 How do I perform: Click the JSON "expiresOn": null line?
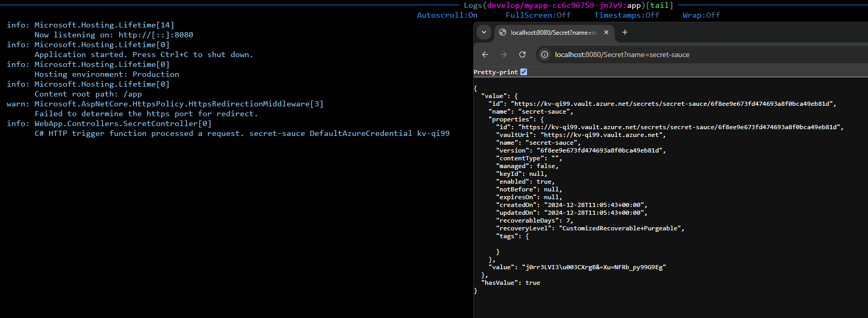[x=529, y=197]
